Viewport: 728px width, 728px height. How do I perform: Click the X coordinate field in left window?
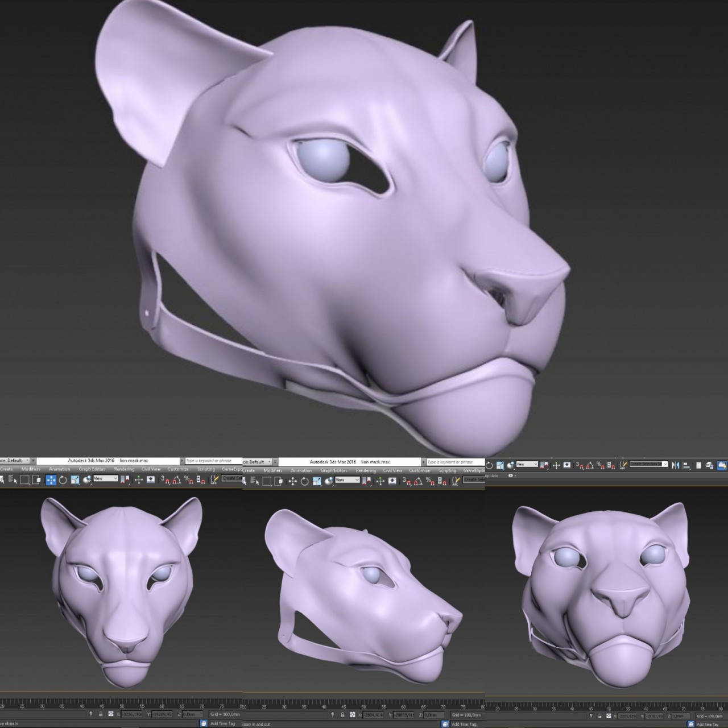131,714
